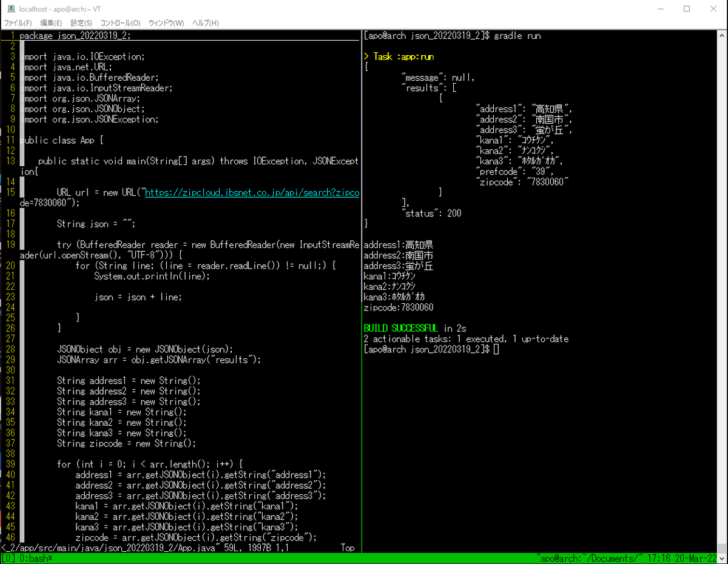Click the 'for (int i = 0' loop line
Viewport: 728px width, 564px height.
click(150, 465)
